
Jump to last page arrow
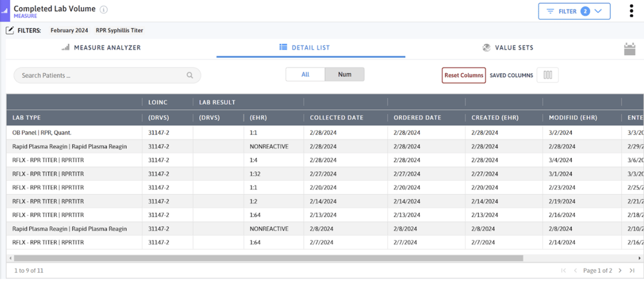(632, 270)
